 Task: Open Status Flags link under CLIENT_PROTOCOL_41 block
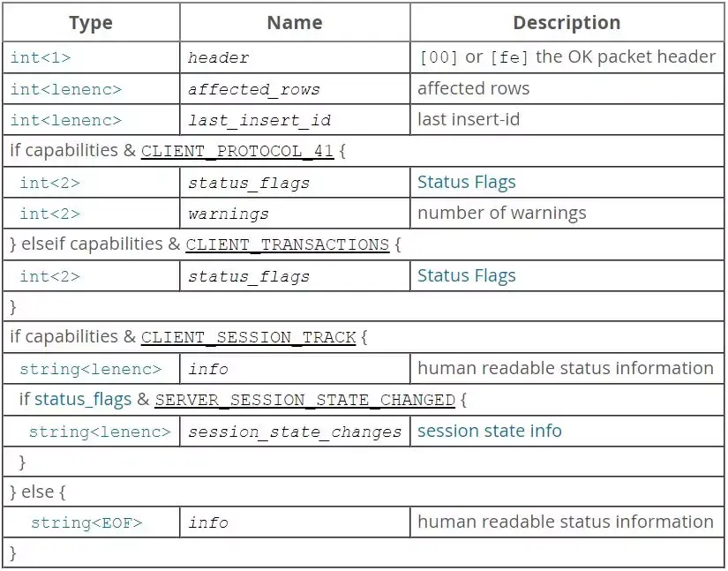466,183
